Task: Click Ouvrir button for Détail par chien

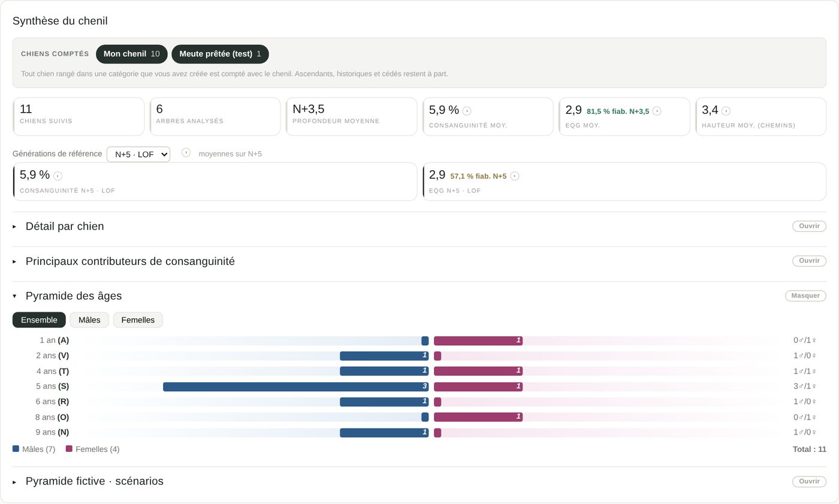Action: point(809,226)
